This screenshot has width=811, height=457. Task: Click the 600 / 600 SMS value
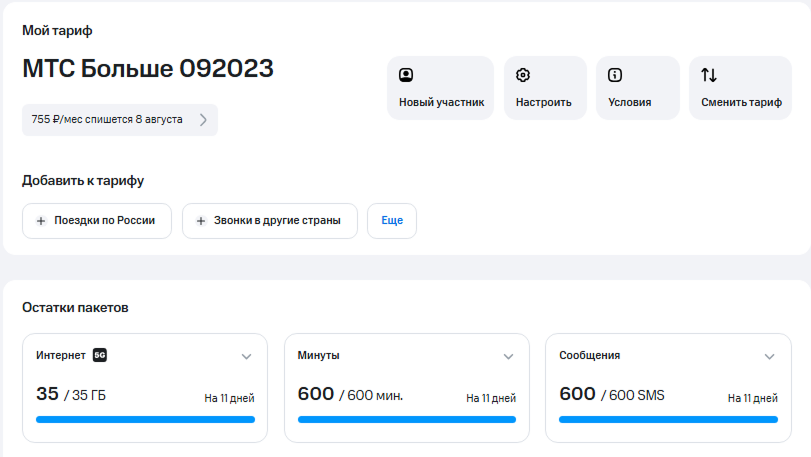612,394
